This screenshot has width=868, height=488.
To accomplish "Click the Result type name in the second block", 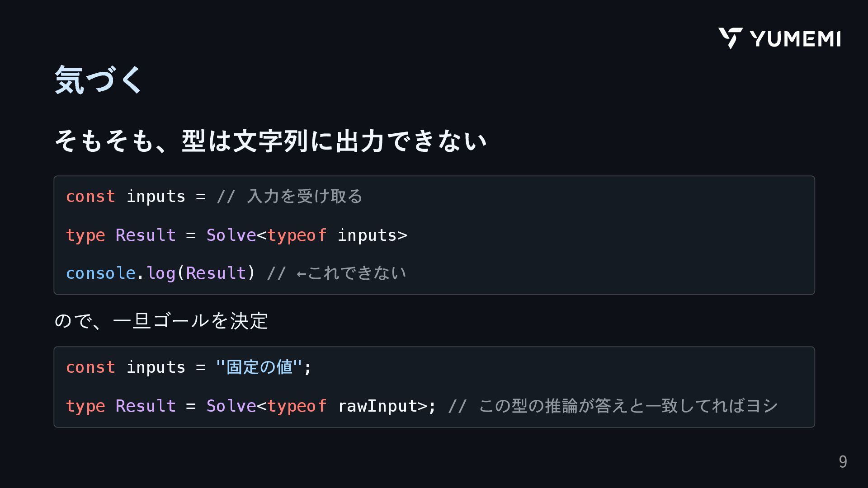I will (146, 406).
